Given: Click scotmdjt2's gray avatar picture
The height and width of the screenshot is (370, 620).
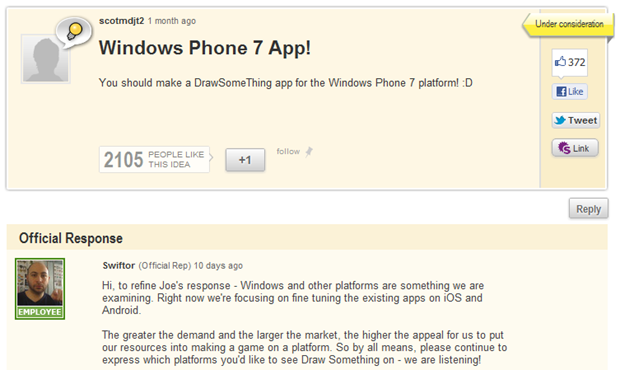Looking at the screenshot, I should point(45,59).
